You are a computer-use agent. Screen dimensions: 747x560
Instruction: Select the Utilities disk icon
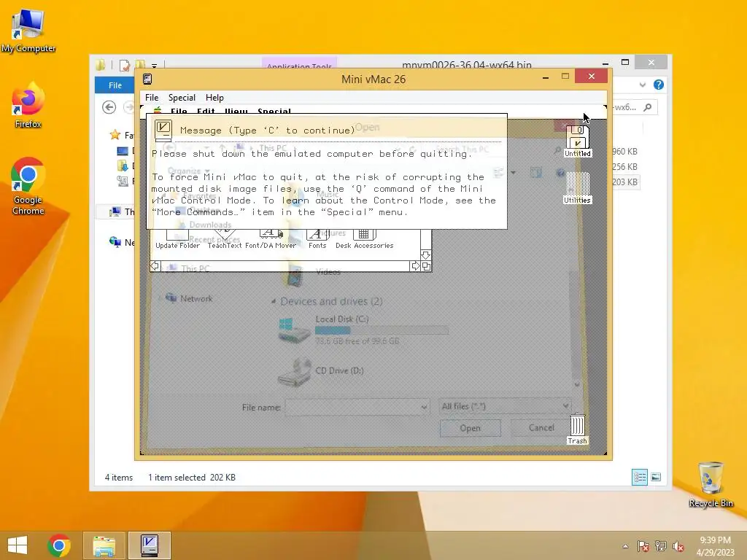(578, 188)
